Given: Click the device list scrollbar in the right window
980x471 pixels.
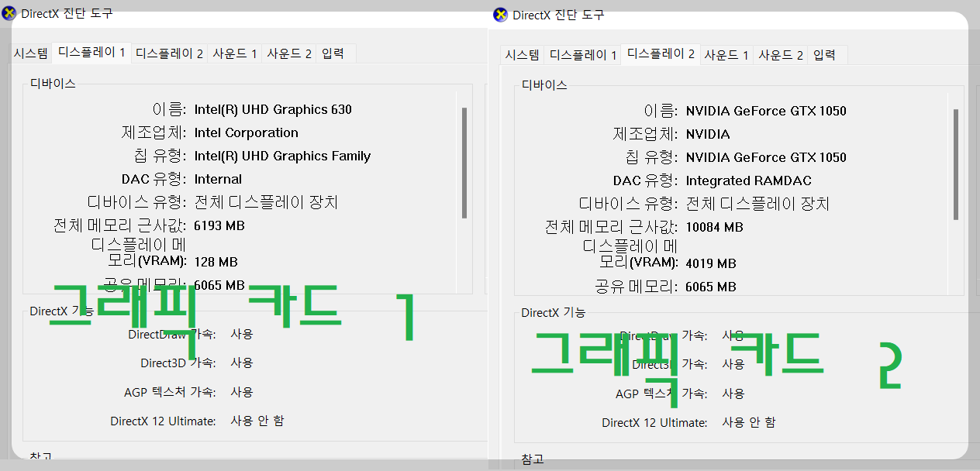Looking at the screenshot, I should click(956, 164).
